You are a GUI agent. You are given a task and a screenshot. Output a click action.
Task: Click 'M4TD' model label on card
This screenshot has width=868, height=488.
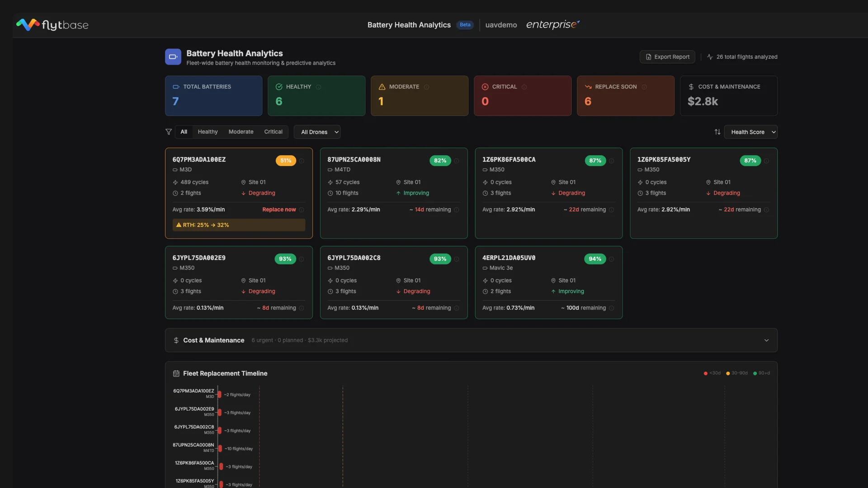click(342, 170)
